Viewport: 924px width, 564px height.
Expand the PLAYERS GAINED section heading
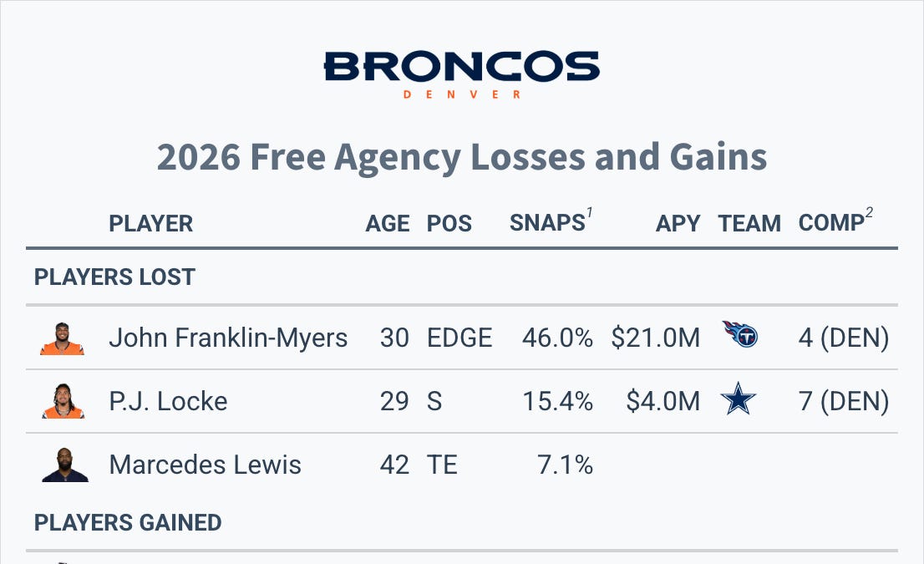tap(128, 523)
